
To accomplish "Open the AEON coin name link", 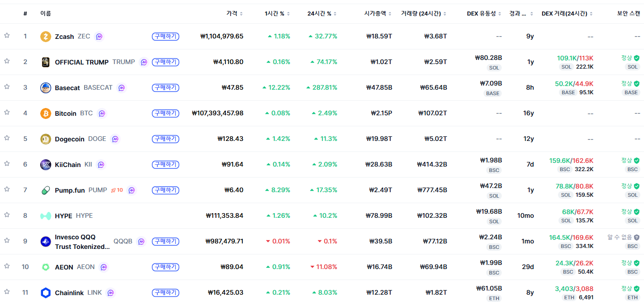I will pyautogui.click(x=64, y=267).
